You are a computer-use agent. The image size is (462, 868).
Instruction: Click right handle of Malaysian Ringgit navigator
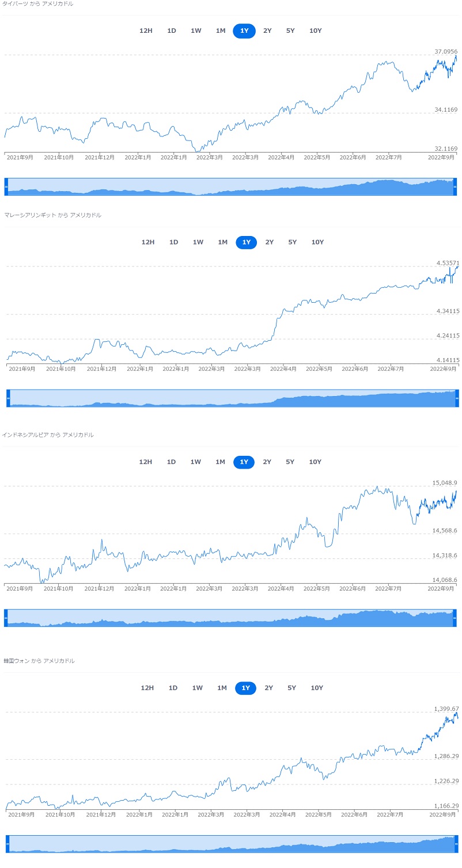point(457,398)
